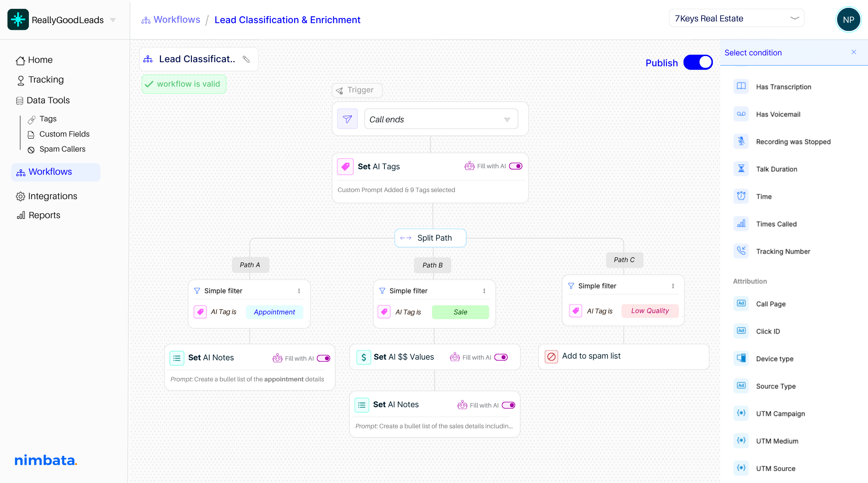Expand Data Tools in the sidebar

click(43, 100)
